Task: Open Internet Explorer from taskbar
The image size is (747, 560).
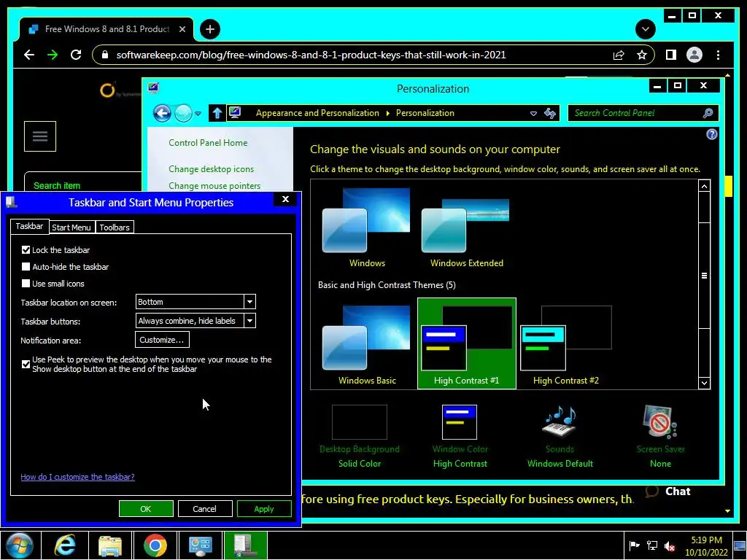Action: pos(65,545)
